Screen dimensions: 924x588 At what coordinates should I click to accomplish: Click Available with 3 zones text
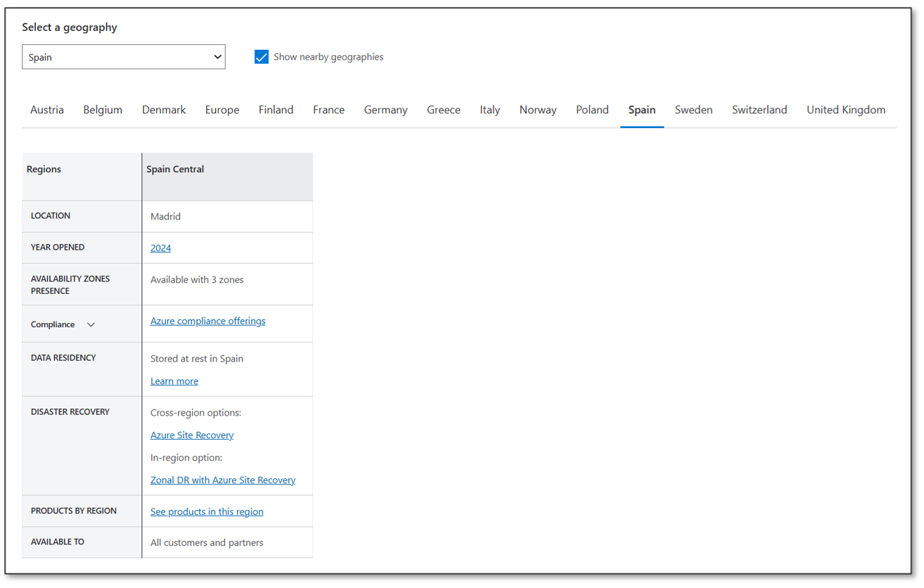click(197, 280)
